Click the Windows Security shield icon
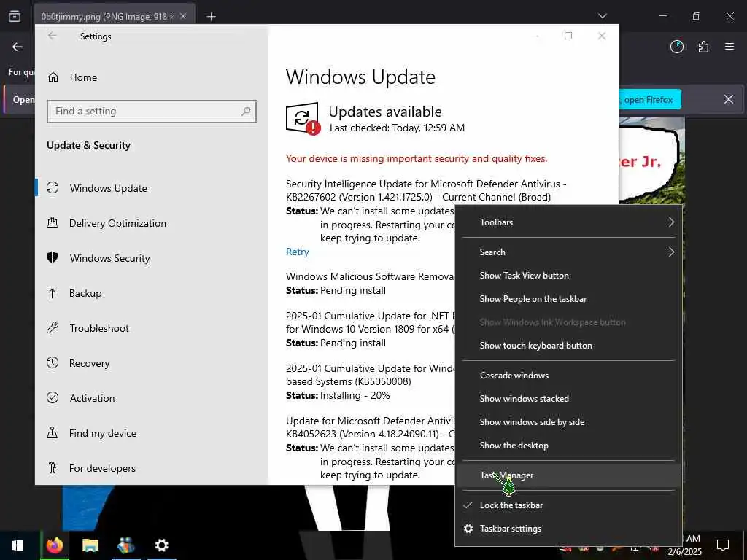This screenshot has width=747, height=560. click(x=53, y=257)
